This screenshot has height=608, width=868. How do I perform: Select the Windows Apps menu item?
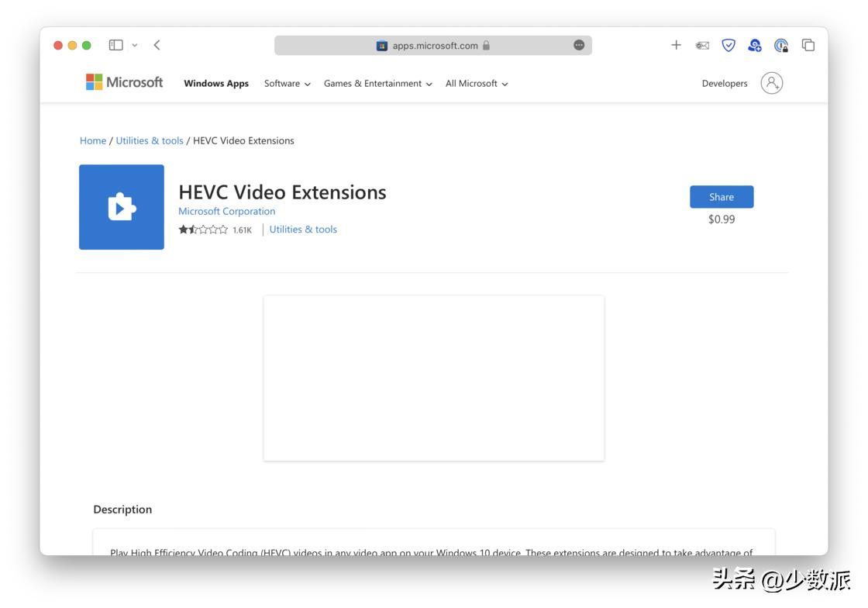[215, 83]
